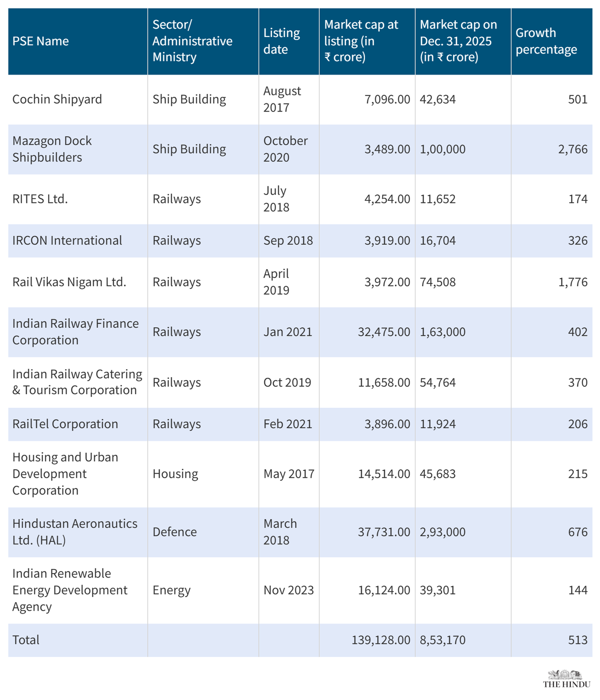600x700 pixels.
Task: Click The Hindu logo
Action: [566, 680]
